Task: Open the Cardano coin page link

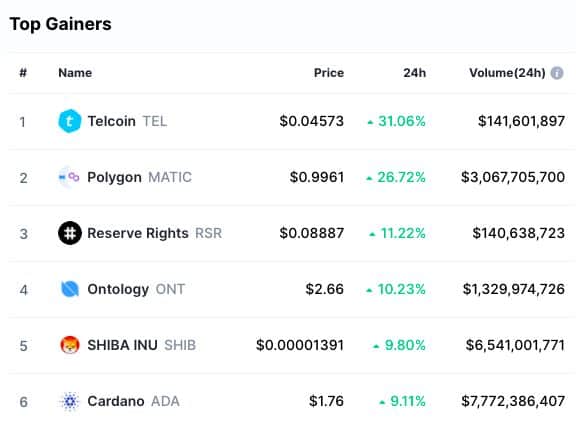Action: point(133,401)
